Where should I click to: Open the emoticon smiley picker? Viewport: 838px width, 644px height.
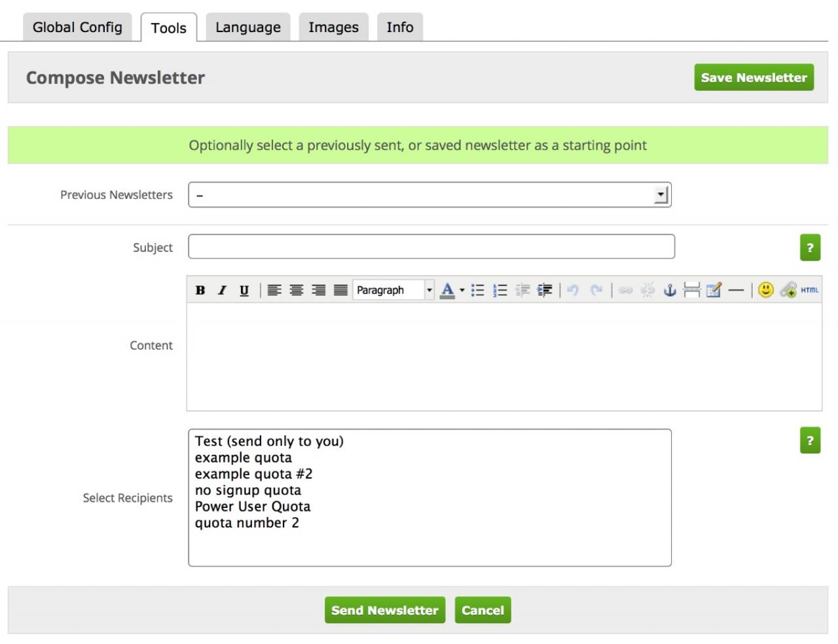766,290
